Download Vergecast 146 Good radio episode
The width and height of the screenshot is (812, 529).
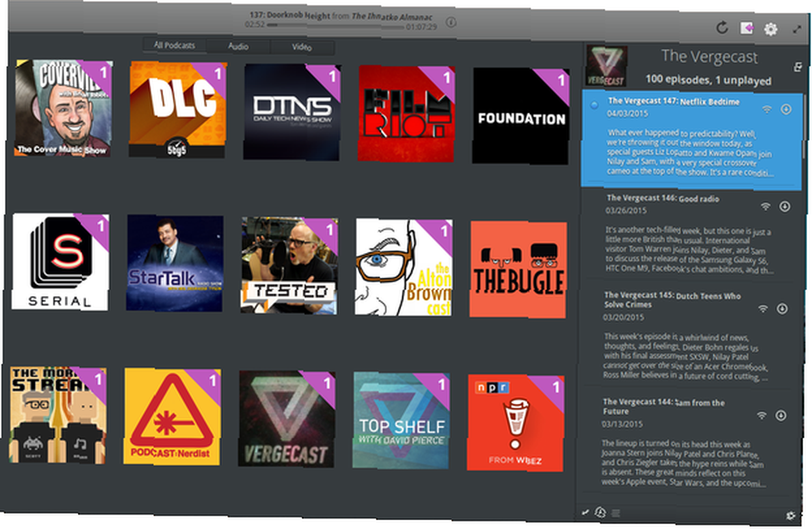784,207
